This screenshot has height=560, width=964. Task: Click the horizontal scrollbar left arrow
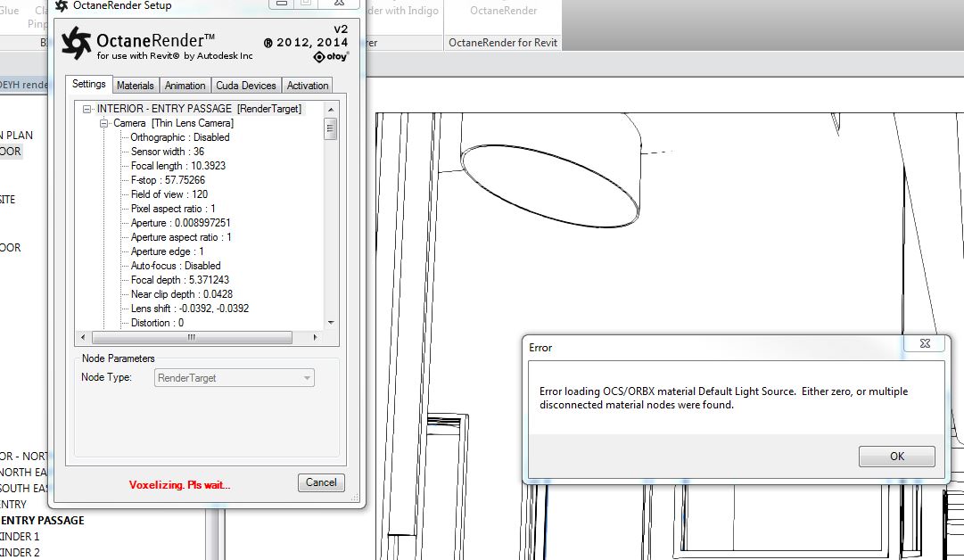click(x=83, y=337)
